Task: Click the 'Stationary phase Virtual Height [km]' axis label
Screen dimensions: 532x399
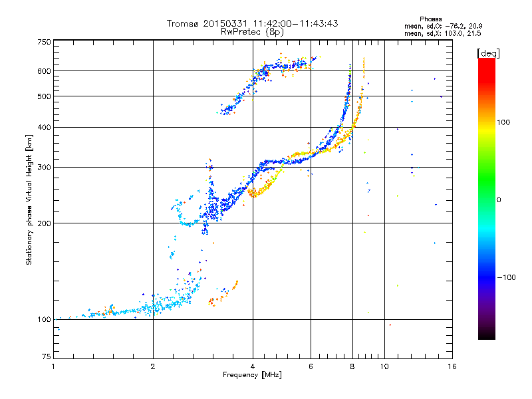Action: (x=29, y=200)
